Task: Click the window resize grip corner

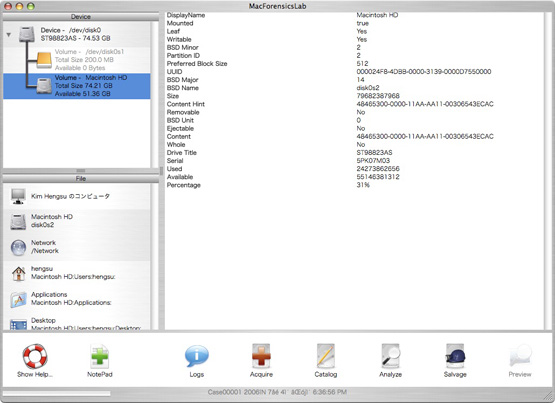Action: click(548, 396)
